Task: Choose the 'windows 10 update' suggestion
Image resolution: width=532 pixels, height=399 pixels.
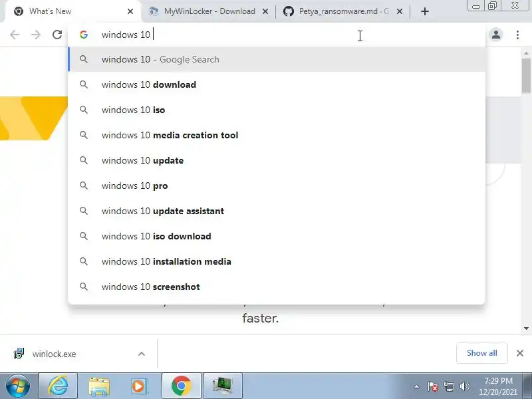Action: (x=277, y=160)
